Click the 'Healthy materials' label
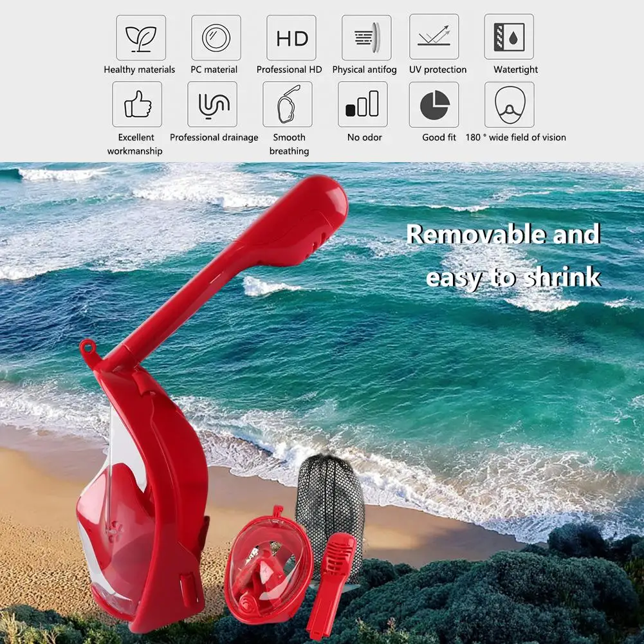Screen dimensions: 644x644 [139, 69]
